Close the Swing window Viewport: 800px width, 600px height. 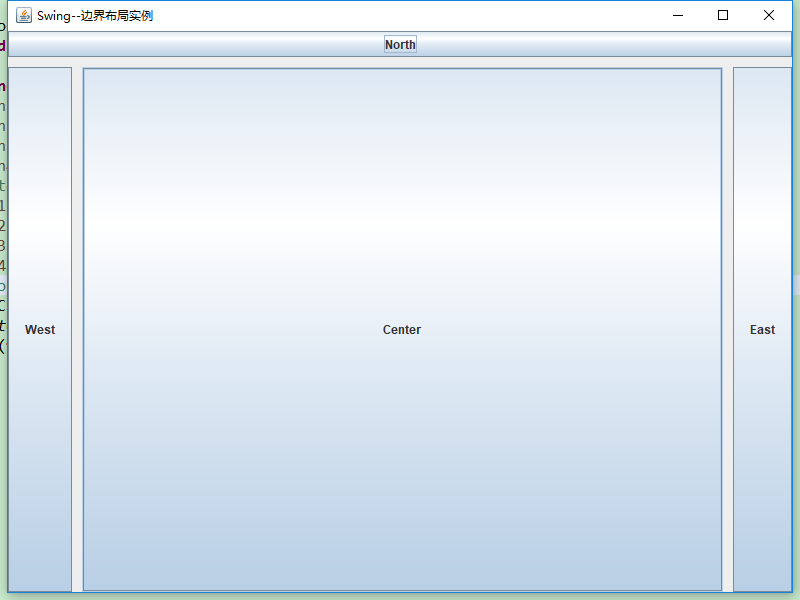pos(769,15)
